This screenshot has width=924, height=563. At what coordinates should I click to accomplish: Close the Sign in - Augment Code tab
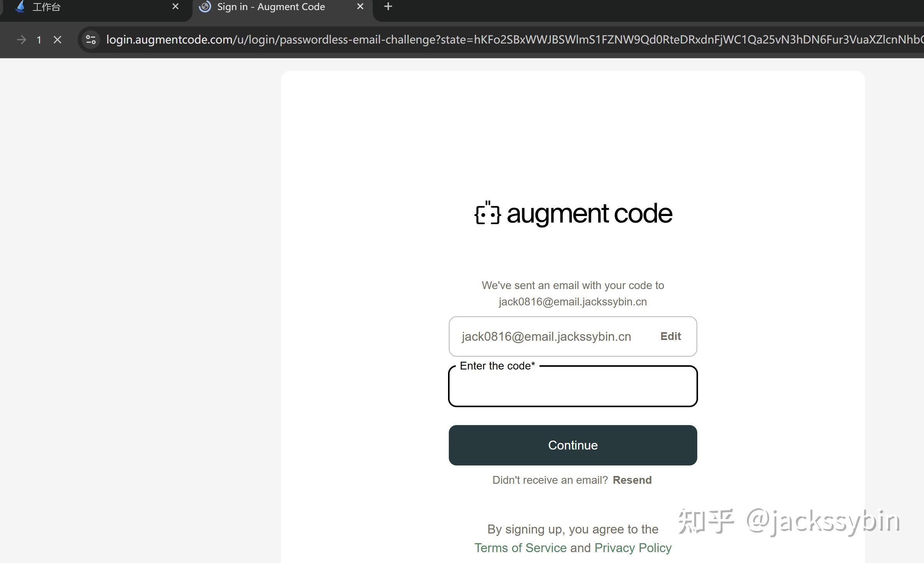[x=360, y=7]
